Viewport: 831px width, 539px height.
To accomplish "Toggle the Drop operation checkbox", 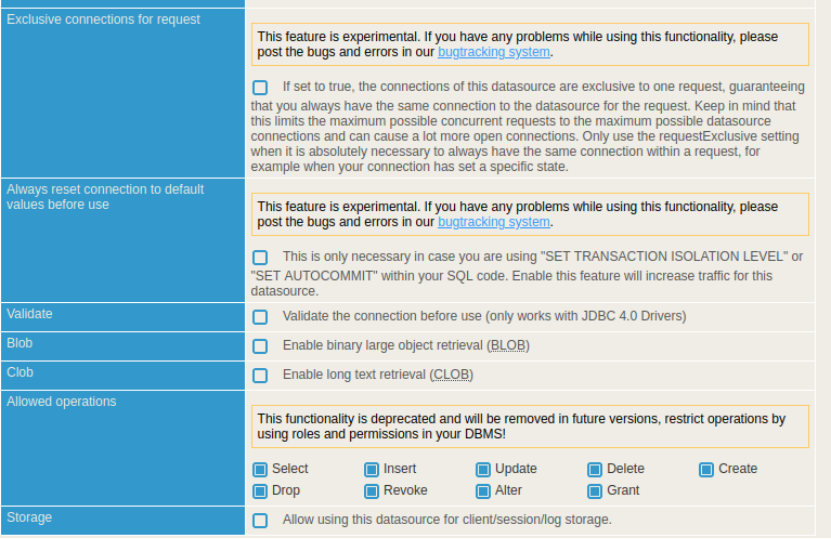I will tap(260, 491).
